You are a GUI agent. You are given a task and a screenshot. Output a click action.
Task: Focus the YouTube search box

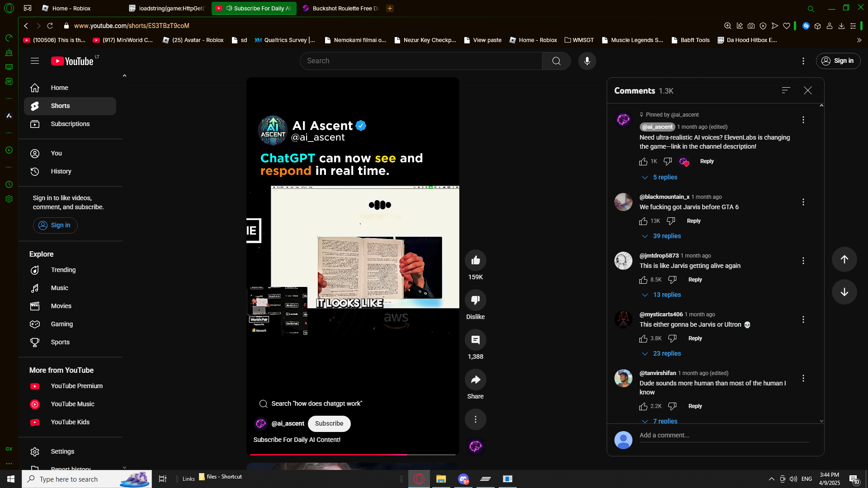pos(421,61)
